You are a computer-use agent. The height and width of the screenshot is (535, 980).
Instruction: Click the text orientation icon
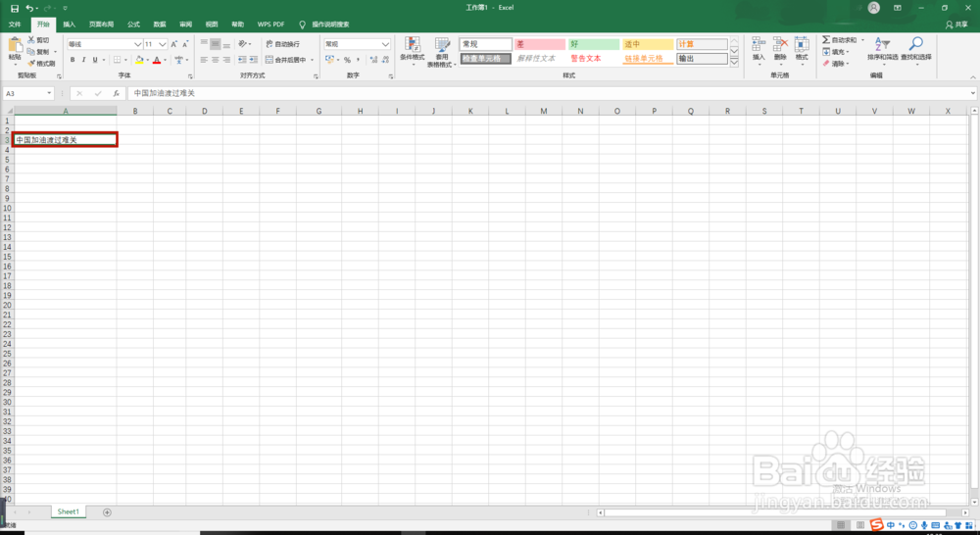242,44
